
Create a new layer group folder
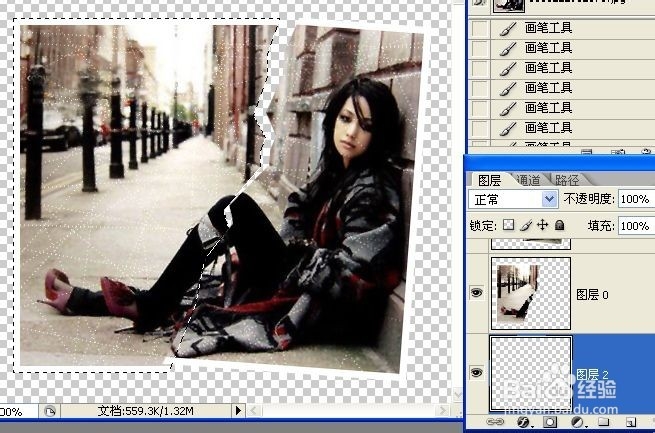[603, 422]
